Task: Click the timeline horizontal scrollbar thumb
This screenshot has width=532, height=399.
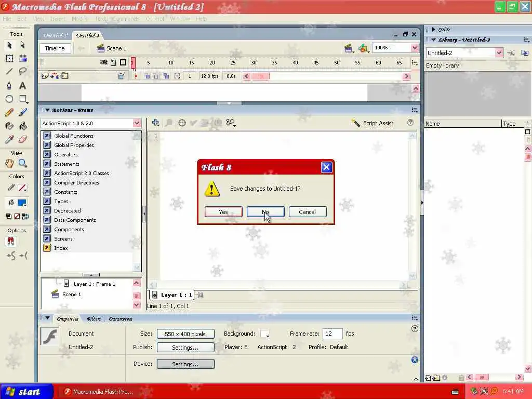Action: pyautogui.click(x=260, y=76)
